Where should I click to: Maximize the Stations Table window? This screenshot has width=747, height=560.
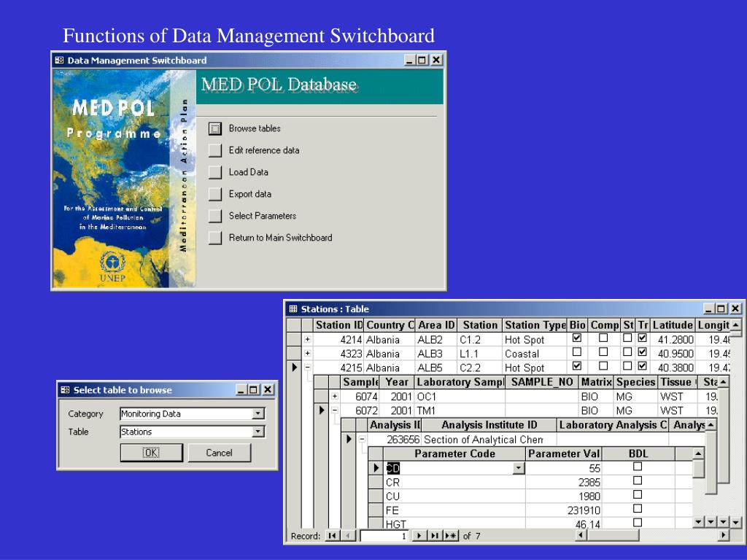click(721, 309)
